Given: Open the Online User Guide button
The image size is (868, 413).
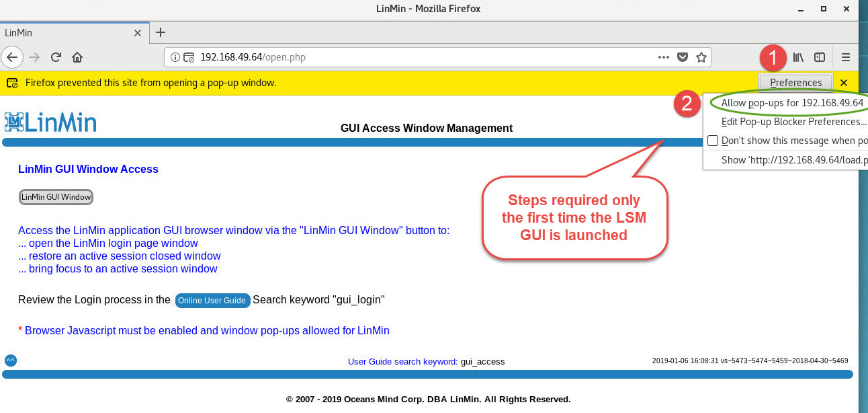Looking at the screenshot, I should point(212,301).
